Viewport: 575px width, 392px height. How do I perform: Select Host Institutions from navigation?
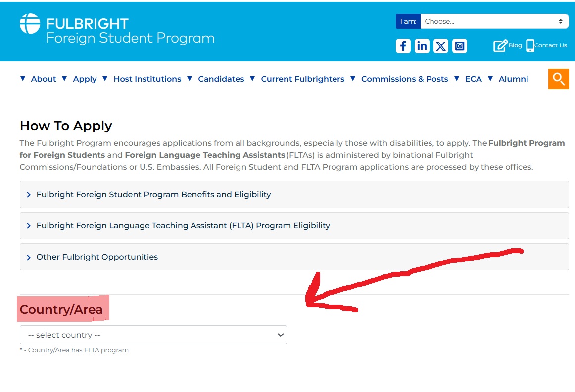tap(147, 79)
